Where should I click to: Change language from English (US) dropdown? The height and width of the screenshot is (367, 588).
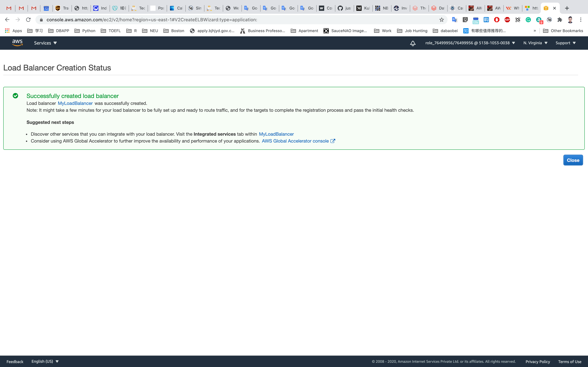[45, 361]
